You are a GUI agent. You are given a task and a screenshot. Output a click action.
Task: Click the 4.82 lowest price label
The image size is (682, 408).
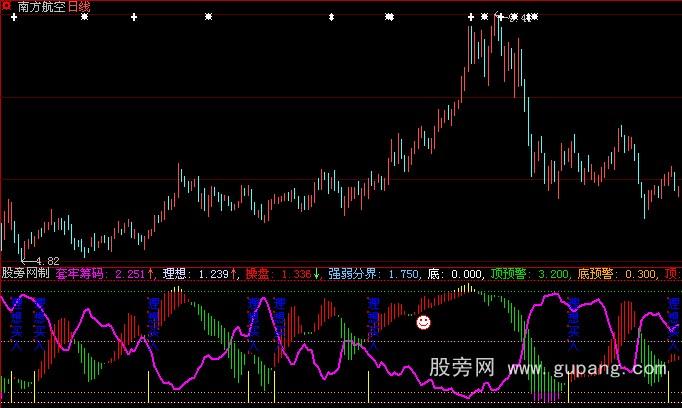coord(35,263)
